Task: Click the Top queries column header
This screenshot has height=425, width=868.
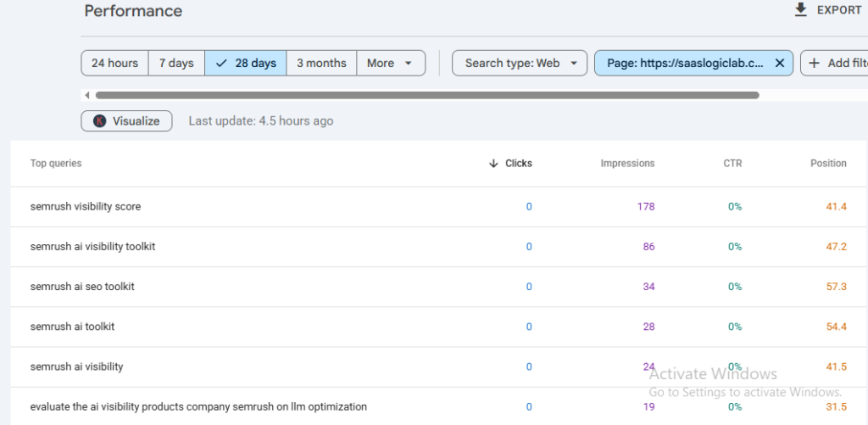Action: (56, 164)
